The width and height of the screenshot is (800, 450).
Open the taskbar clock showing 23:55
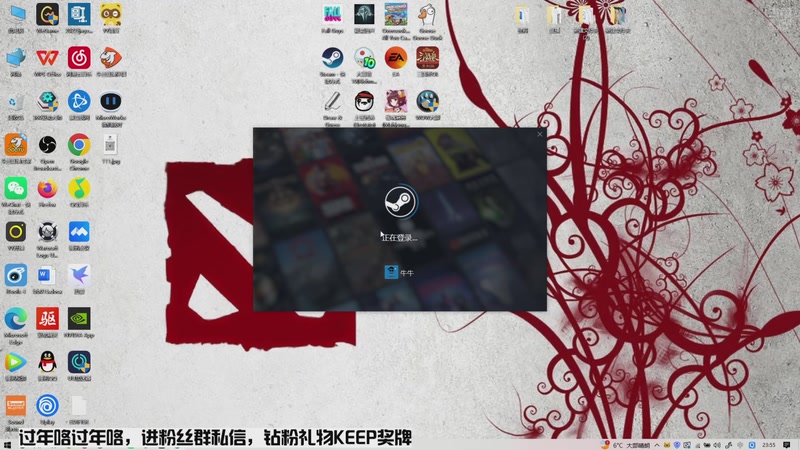pyautogui.click(x=769, y=445)
